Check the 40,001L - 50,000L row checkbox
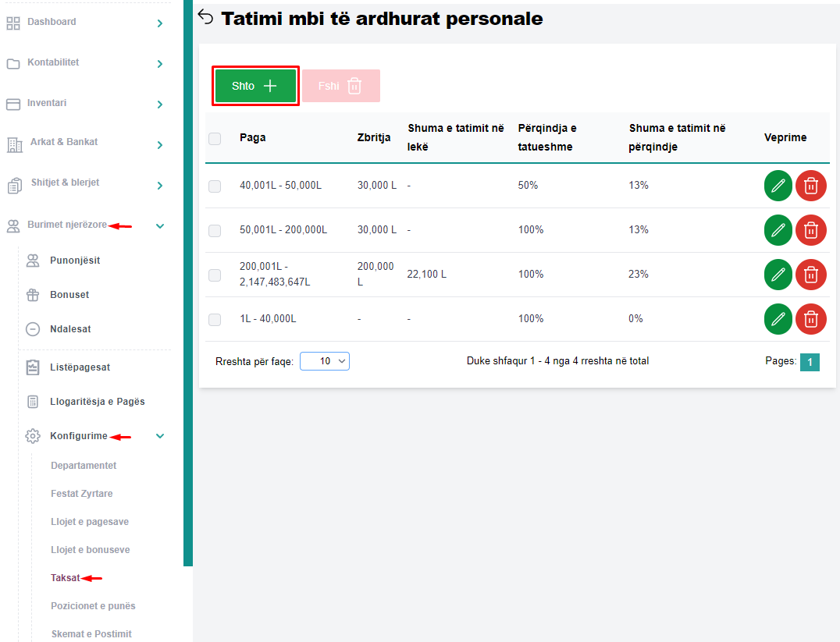This screenshot has height=642, width=840. pyautogui.click(x=215, y=186)
